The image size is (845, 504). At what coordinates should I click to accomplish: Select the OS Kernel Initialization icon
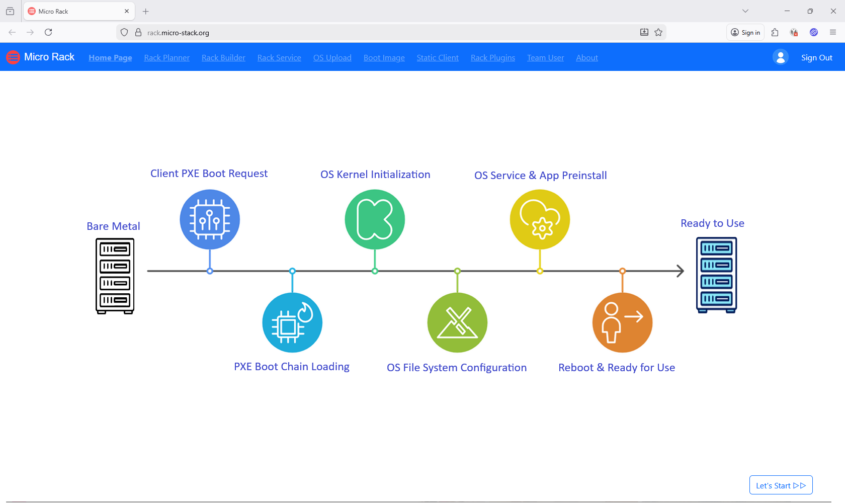[x=375, y=219]
